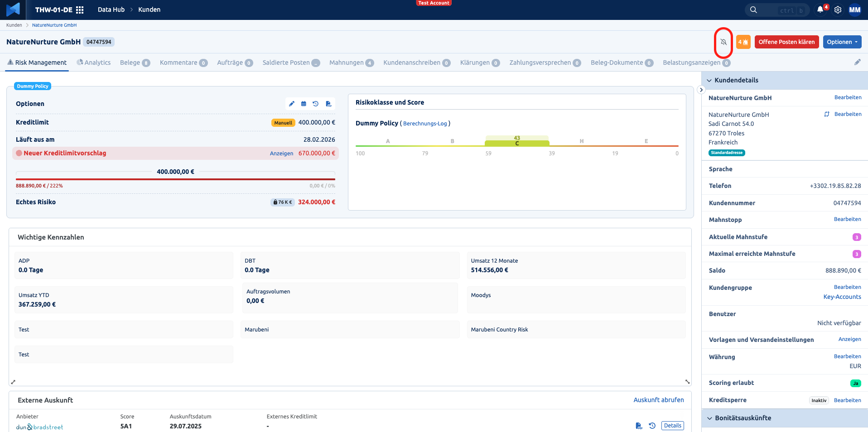Select the Zahlungsversprechen tab
Viewport: 868px width, 432px height.
[545, 62]
